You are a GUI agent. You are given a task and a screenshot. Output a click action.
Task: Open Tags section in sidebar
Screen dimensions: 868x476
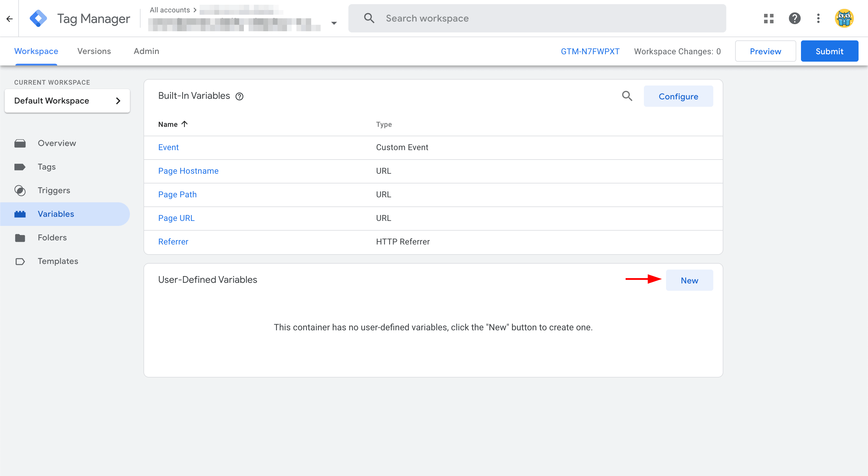tap(47, 167)
